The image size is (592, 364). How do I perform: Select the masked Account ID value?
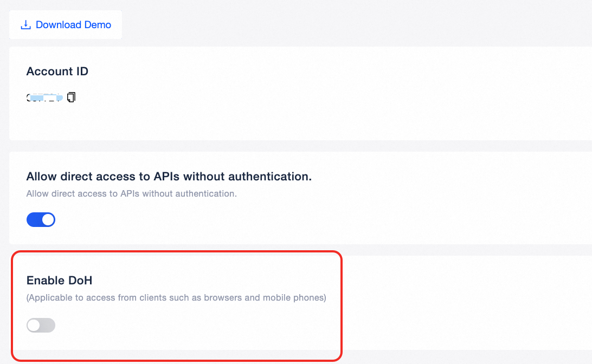(x=46, y=97)
